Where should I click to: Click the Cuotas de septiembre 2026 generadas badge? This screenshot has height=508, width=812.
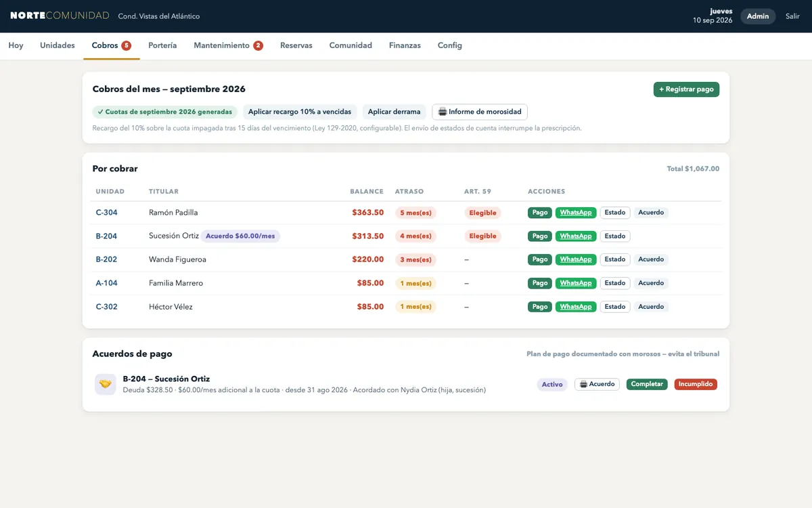[164, 112]
